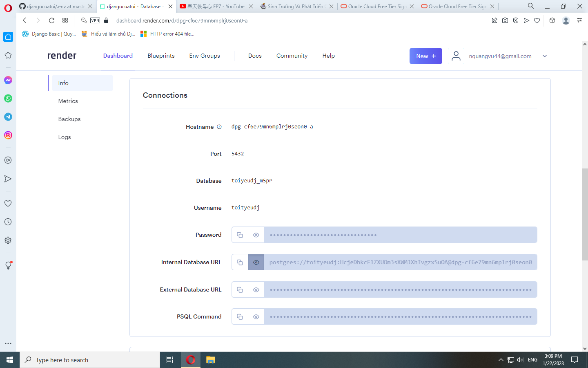Reveal the External Database URL
The height and width of the screenshot is (368, 588).
coord(256,289)
